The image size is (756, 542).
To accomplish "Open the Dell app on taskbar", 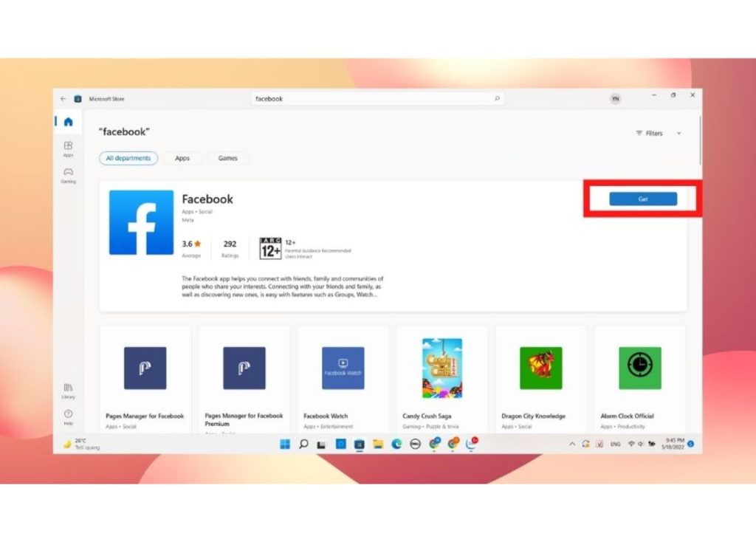I will pyautogui.click(x=415, y=444).
